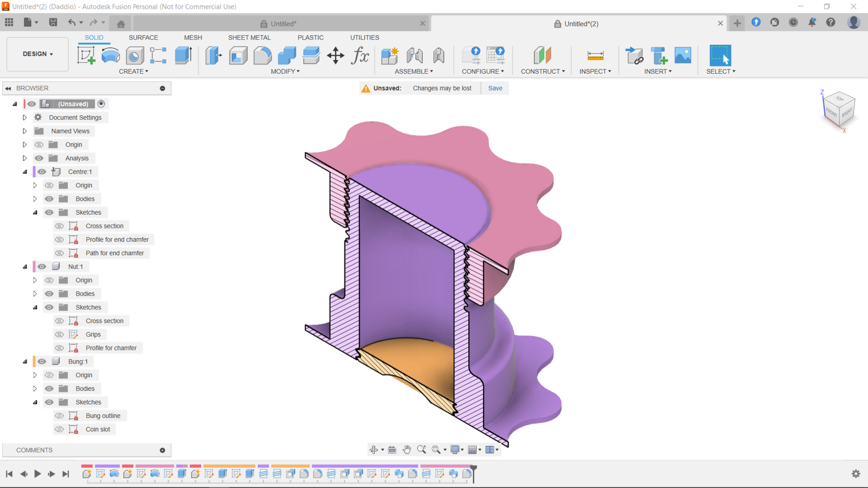Show the Grips sketch
The height and width of the screenshot is (488, 868).
(60, 334)
